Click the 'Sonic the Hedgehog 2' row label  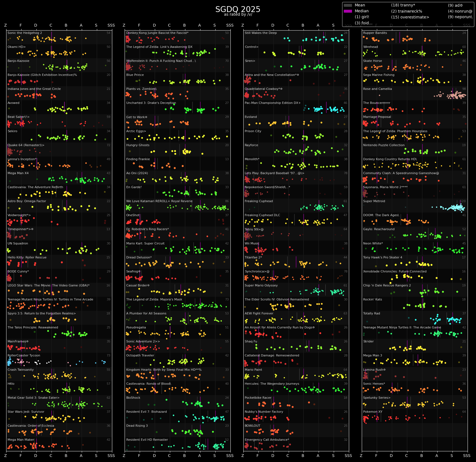(25, 33)
